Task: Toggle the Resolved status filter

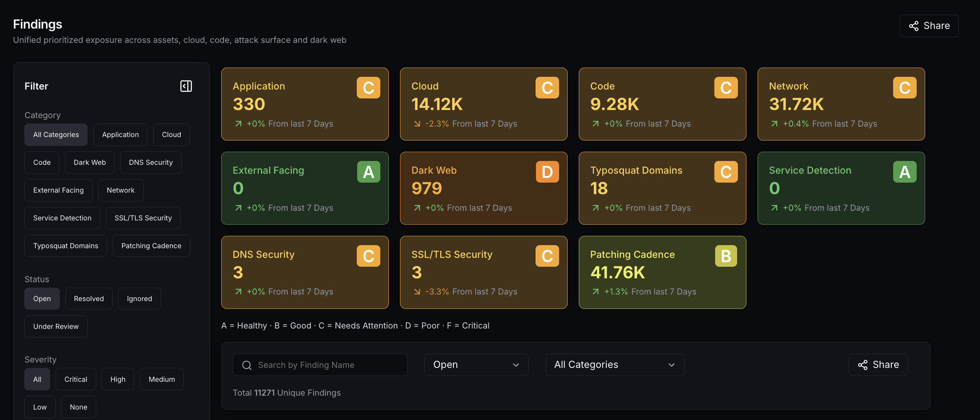Action: [x=89, y=298]
